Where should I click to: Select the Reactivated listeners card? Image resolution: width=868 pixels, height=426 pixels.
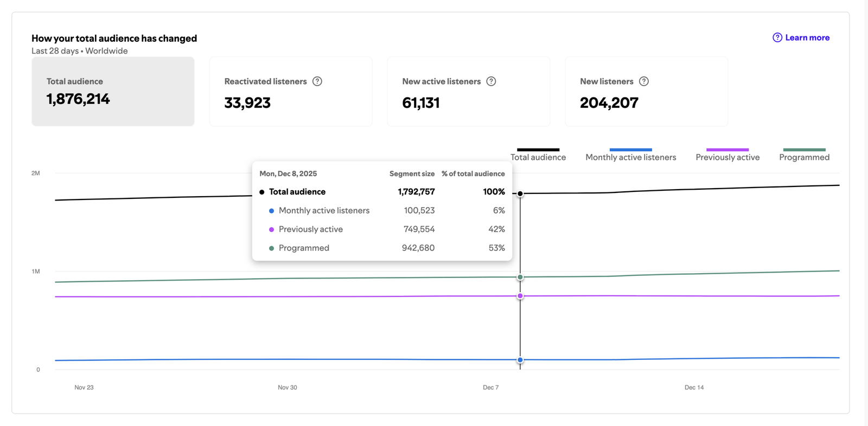point(291,92)
